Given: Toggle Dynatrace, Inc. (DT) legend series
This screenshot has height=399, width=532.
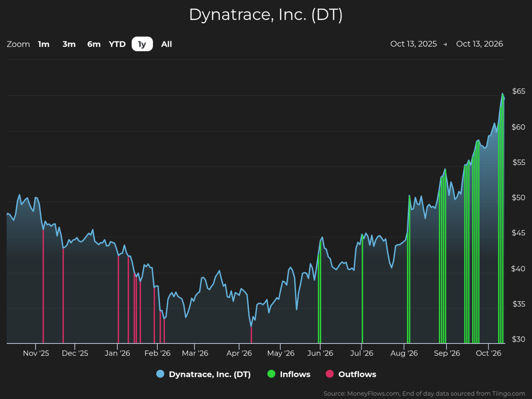Looking at the screenshot, I should coord(204,374).
